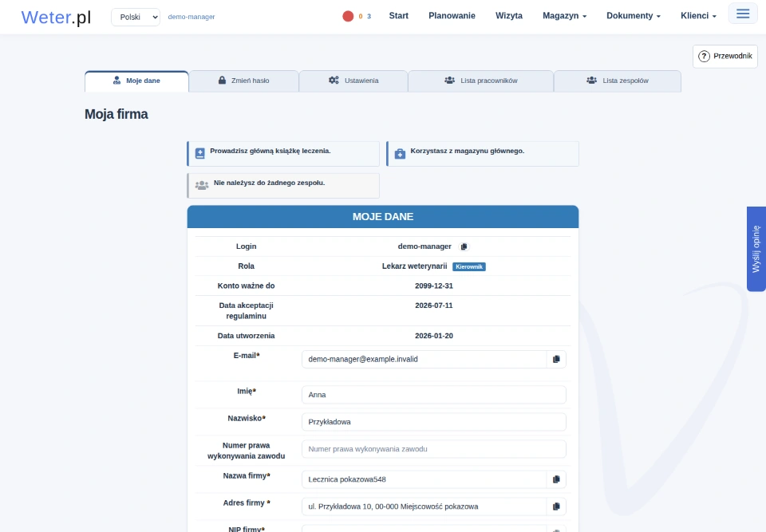
Task: Open the hamburger menu
Action: point(743,14)
